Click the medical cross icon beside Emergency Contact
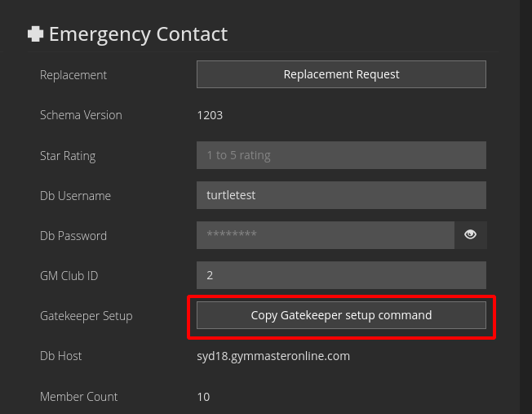 point(35,34)
